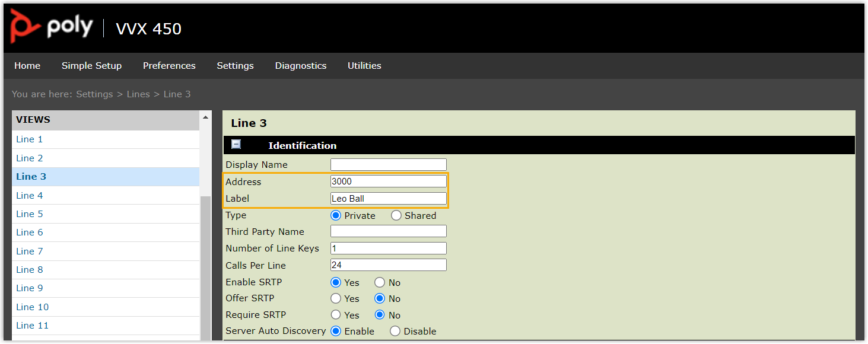Select Shared line type
Image resolution: width=868 pixels, height=344 pixels.
click(x=396, y=215)
